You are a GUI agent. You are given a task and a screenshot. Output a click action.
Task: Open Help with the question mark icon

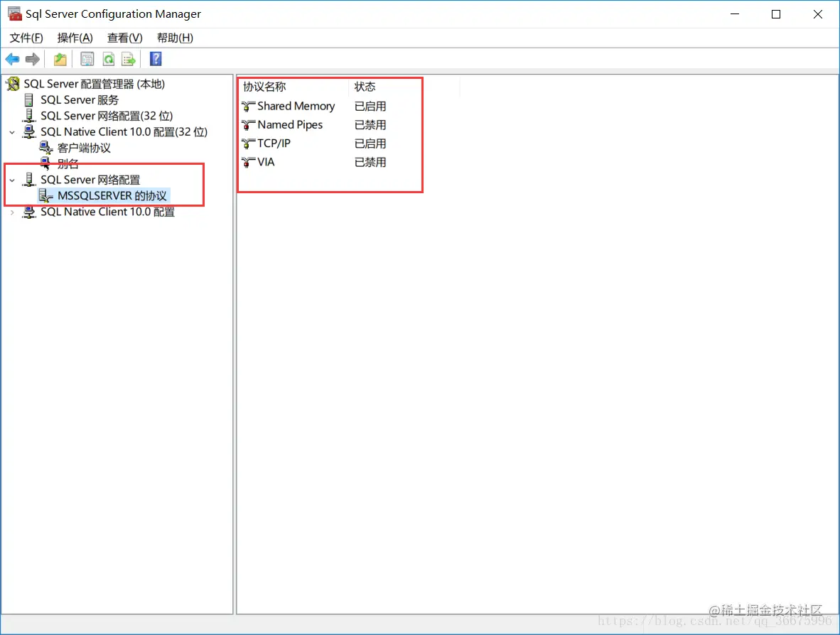click(x=156, y=59)
